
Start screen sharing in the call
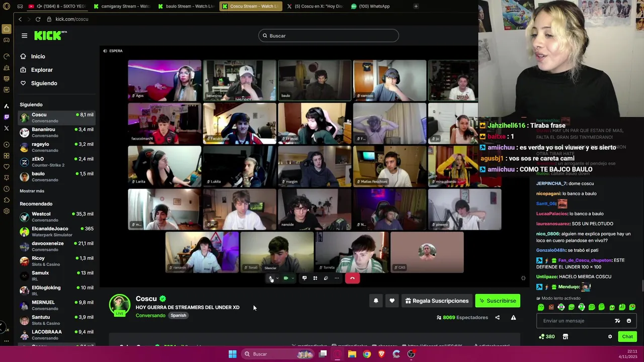(x=304, y=278)
